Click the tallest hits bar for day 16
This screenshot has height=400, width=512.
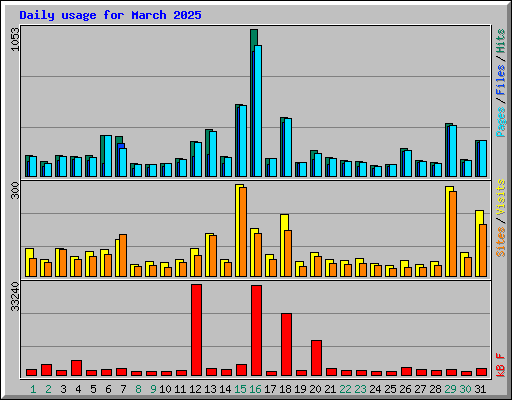point(254,37)
